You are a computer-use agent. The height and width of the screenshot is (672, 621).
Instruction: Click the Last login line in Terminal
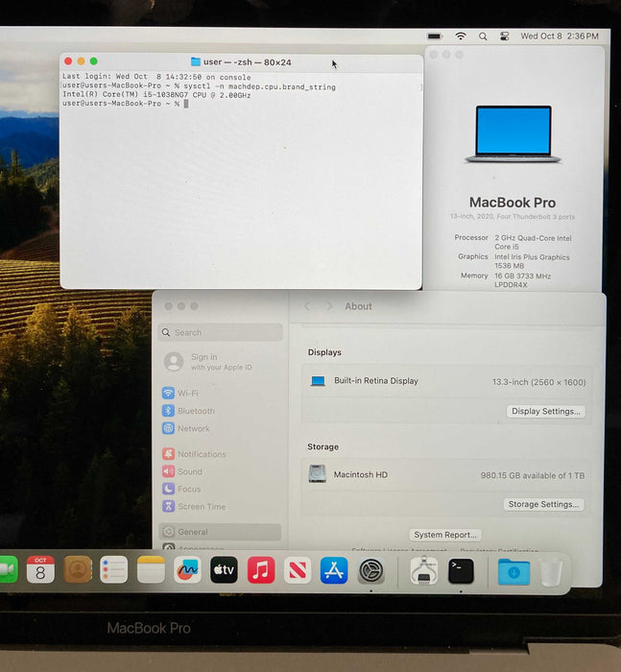pos(156,77)
